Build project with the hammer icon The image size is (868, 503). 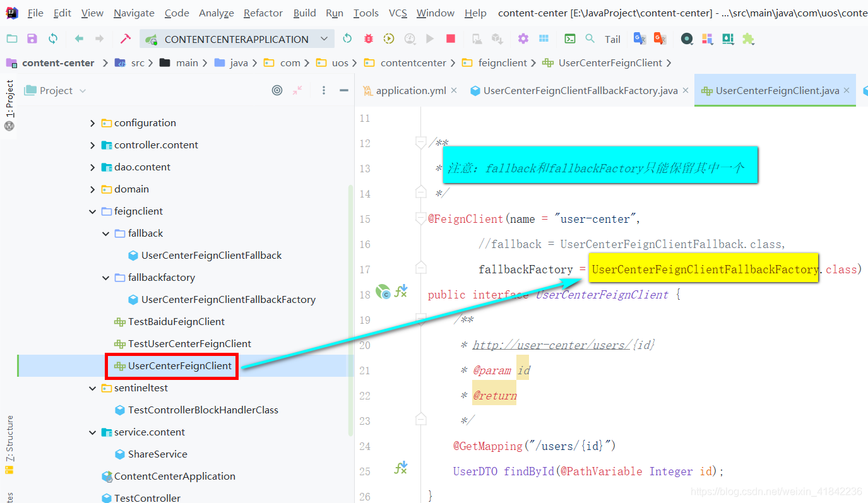pyautogui.click(x=125, y=39)
